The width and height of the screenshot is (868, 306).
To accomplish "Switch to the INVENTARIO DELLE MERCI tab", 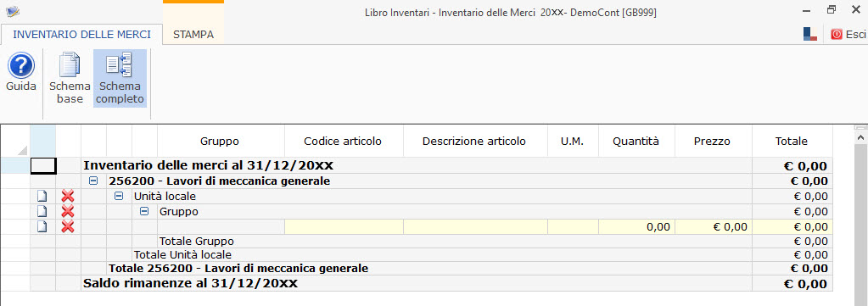I will click(x=82, y=34).
